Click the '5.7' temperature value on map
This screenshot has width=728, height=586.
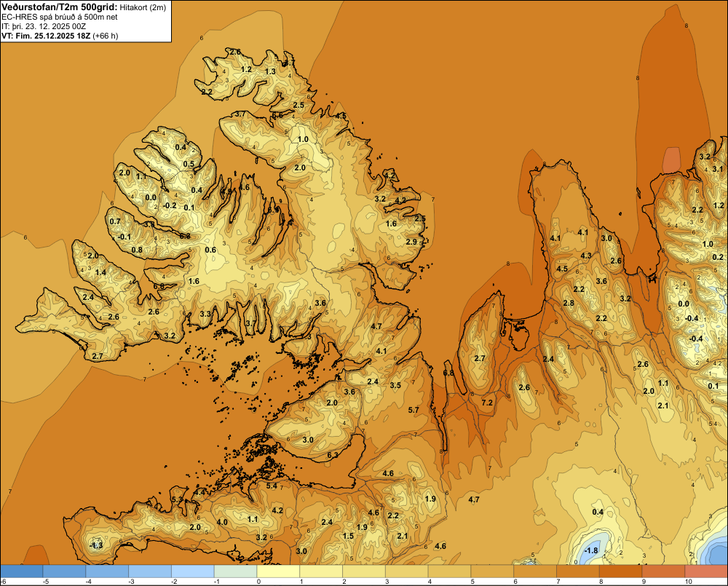(414, 410)
